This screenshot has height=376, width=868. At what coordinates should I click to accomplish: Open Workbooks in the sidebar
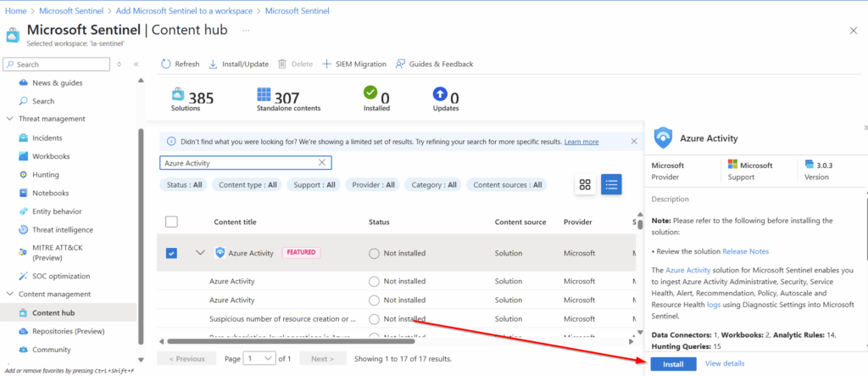[51, 156]
